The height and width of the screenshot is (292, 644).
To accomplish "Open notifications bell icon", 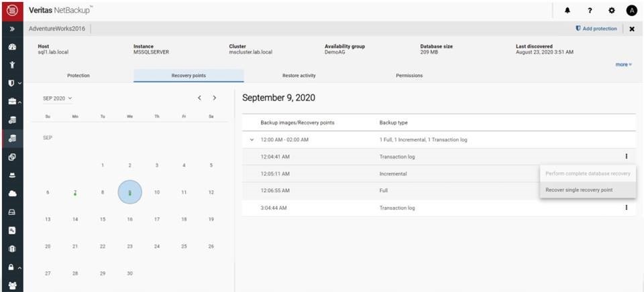I will pos(568,11).
